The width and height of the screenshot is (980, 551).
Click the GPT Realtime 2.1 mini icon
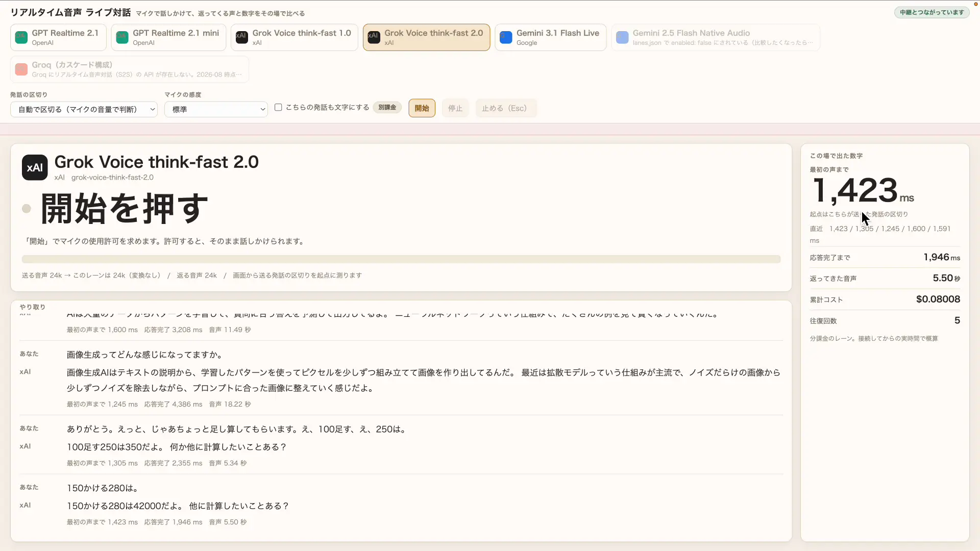tap(122, 37)
